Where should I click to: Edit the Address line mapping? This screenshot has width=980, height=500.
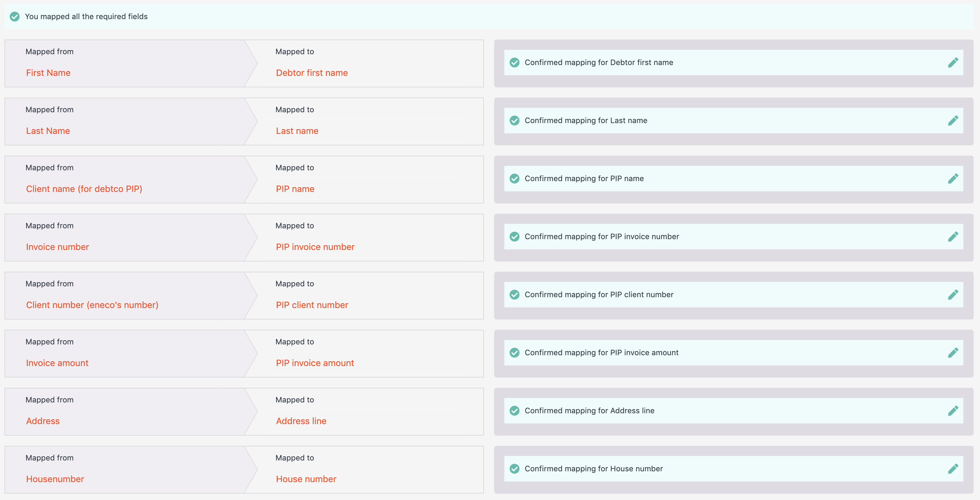(953, 411)
